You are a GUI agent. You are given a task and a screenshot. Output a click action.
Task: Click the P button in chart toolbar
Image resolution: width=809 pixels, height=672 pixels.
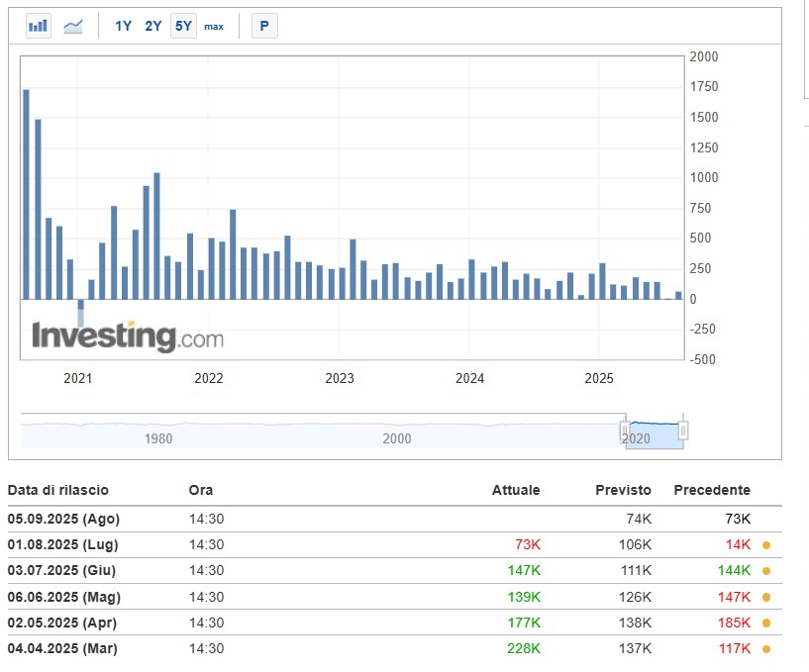[264, 26]
